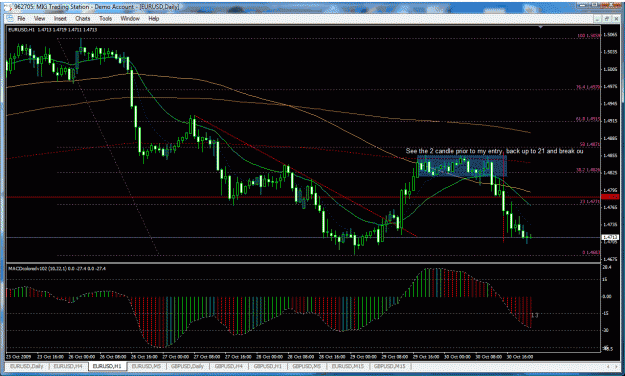Click the current price tag 1.4713
This screenshot has height=376, width=625.
pos(609,238)
